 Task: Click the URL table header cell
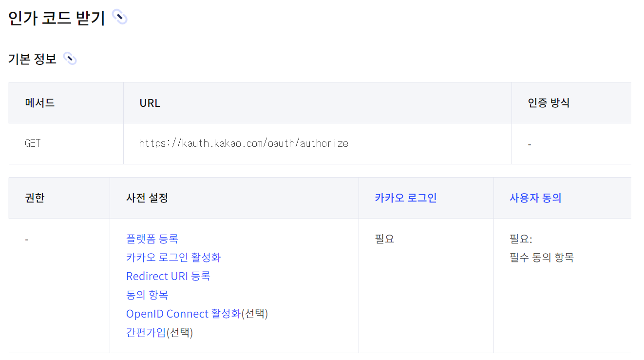[317, 103]
